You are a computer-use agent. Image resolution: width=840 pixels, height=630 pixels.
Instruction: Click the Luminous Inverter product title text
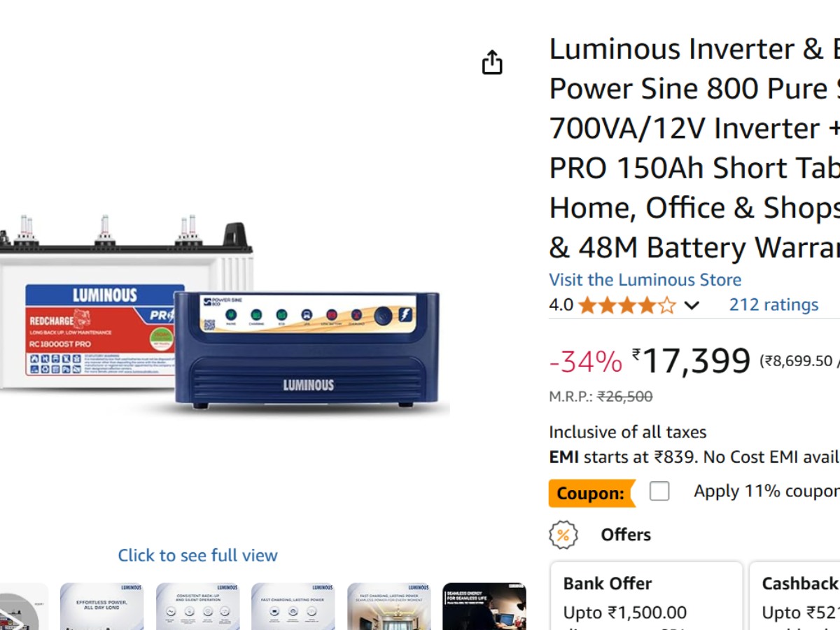694,148
